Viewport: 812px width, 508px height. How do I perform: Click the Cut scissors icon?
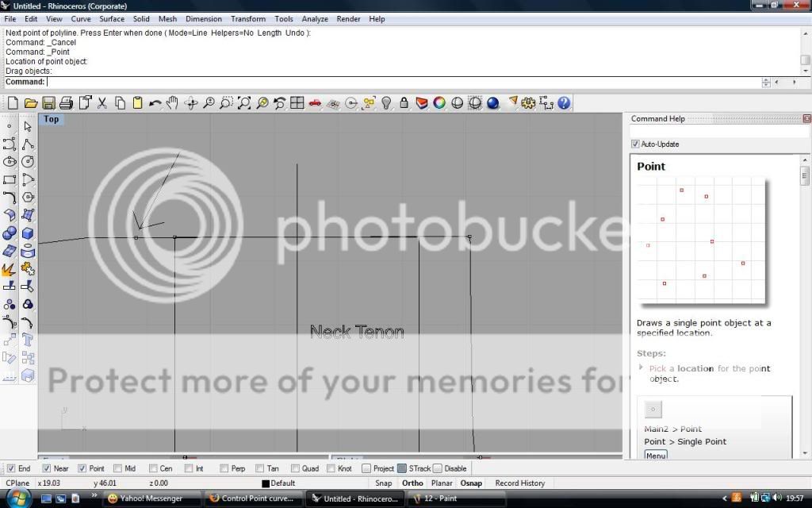coord(102,103)
